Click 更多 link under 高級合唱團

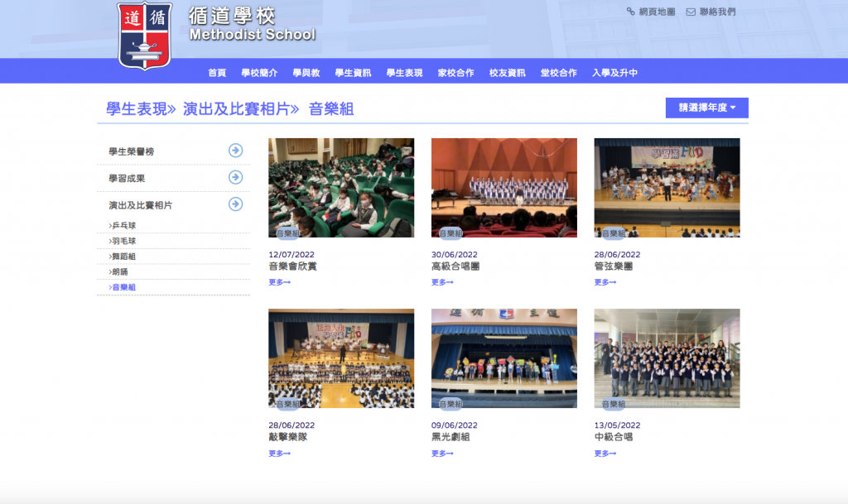click(x=443, y=282)
